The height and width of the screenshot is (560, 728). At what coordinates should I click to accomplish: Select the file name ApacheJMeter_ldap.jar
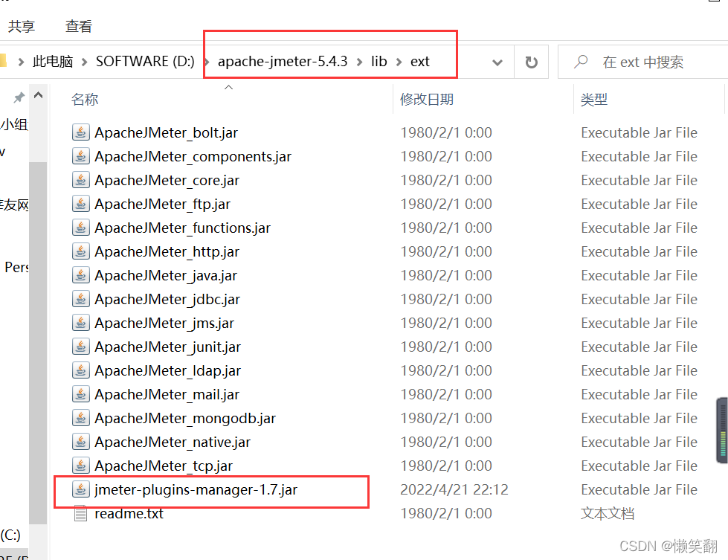(168, 370)
